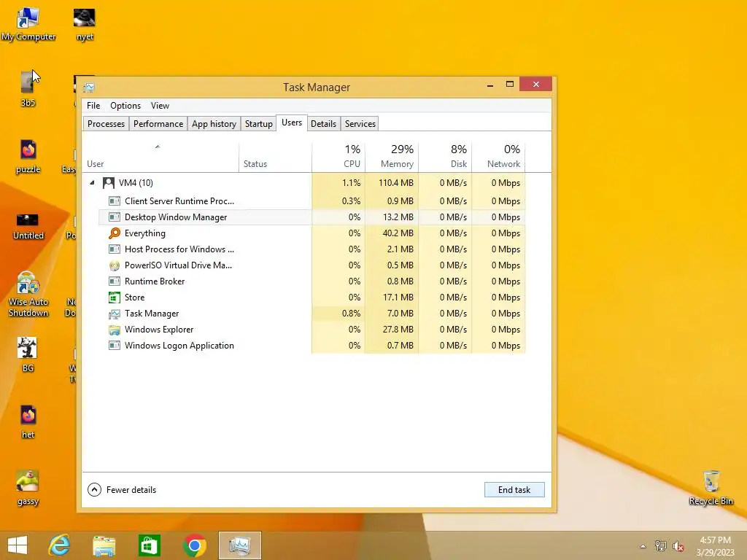The image size is (747, 560).
Task: Click the network tray icon
Action: tap(661, 546)
